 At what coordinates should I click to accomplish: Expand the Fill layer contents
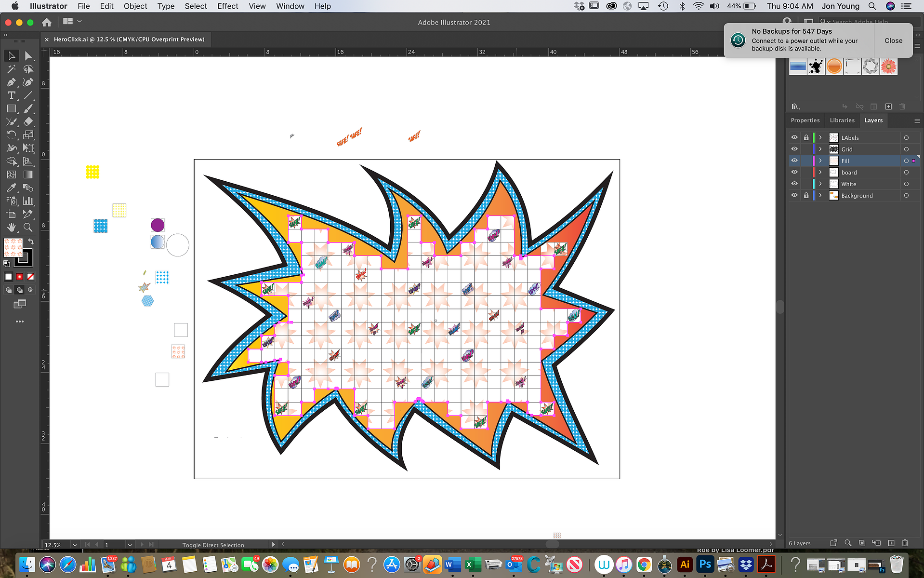820,161
